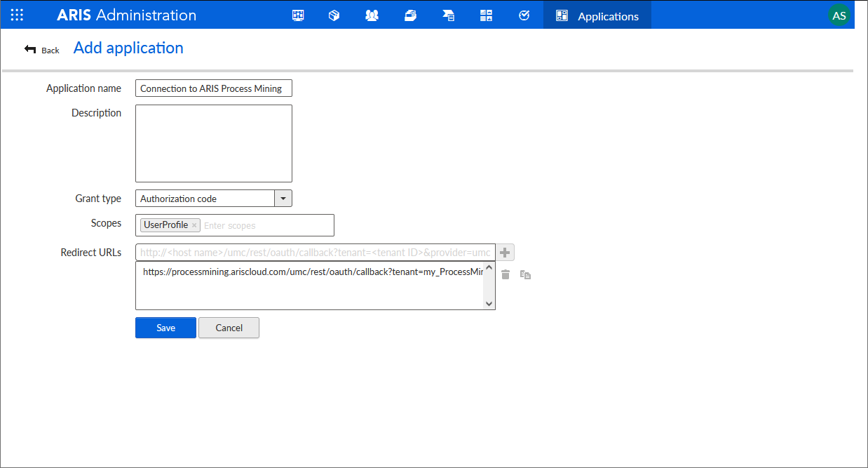Select the Authorization code combo box field
This screenshot has height=468, width=868.
(205, 199)
